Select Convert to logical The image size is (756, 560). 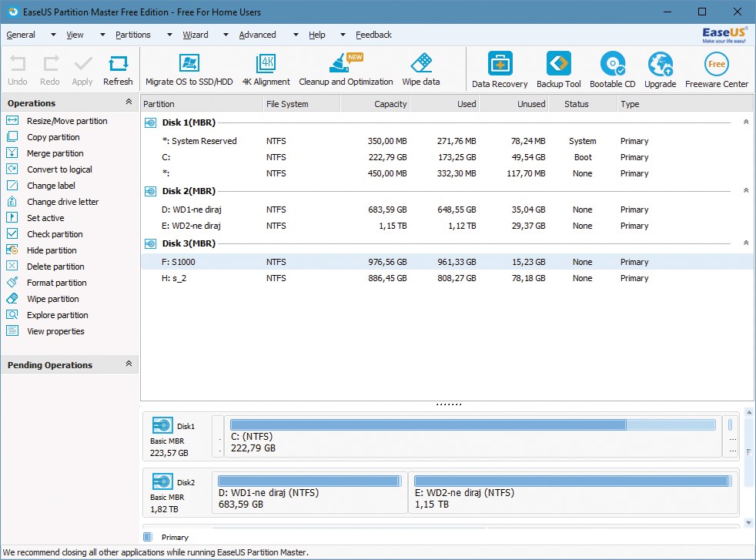[59, 169]
